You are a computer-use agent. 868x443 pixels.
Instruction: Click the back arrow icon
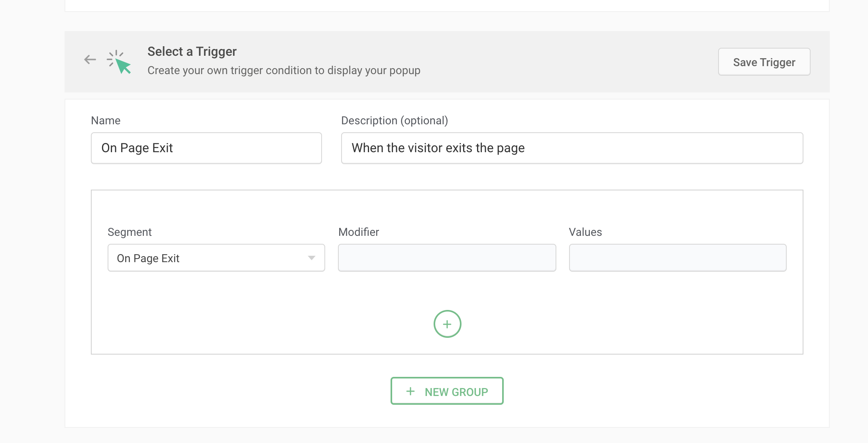[x=90, y=60]
